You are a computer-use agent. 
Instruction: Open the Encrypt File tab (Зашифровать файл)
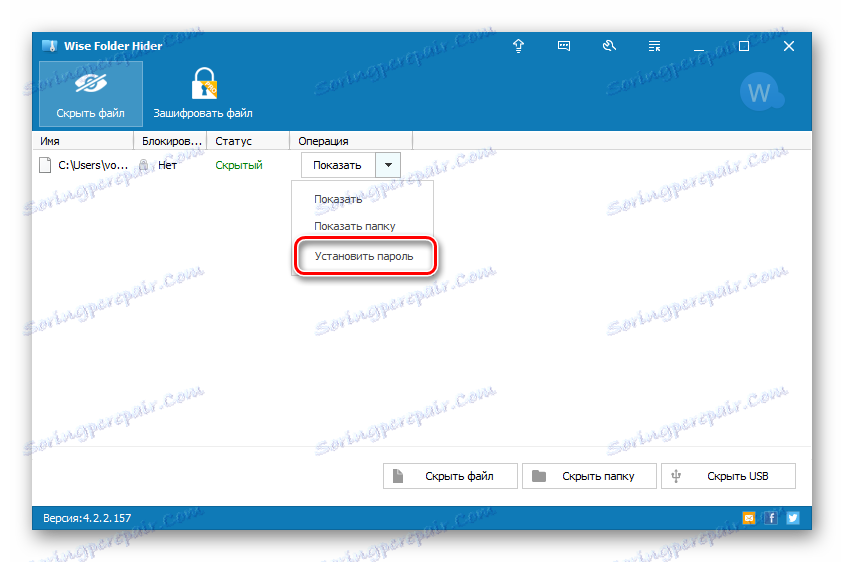(203, 94)
